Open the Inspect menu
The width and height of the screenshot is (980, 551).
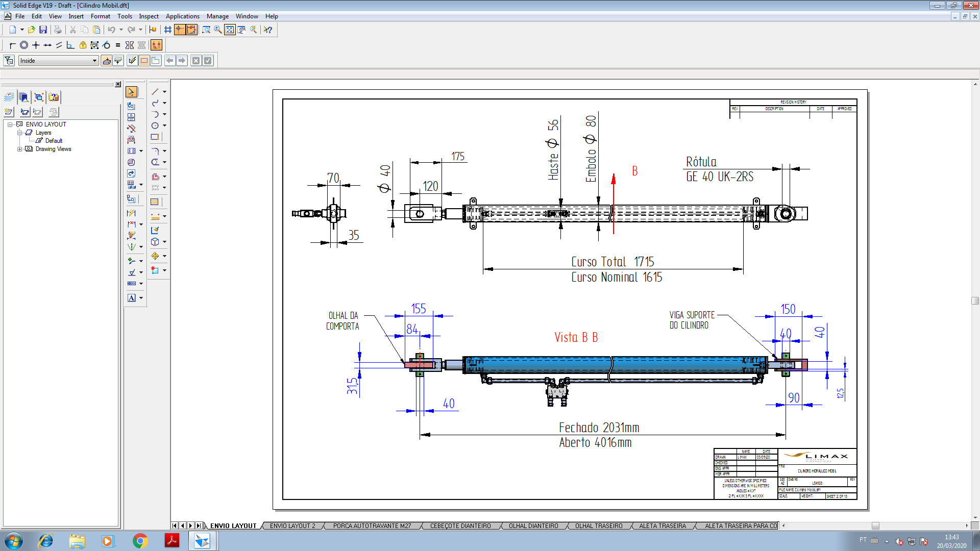coord(149,16)
